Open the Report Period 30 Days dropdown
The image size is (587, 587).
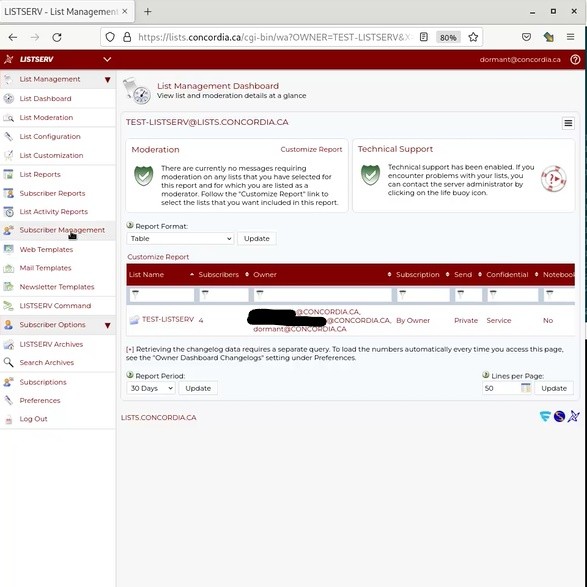coord(151,388)
